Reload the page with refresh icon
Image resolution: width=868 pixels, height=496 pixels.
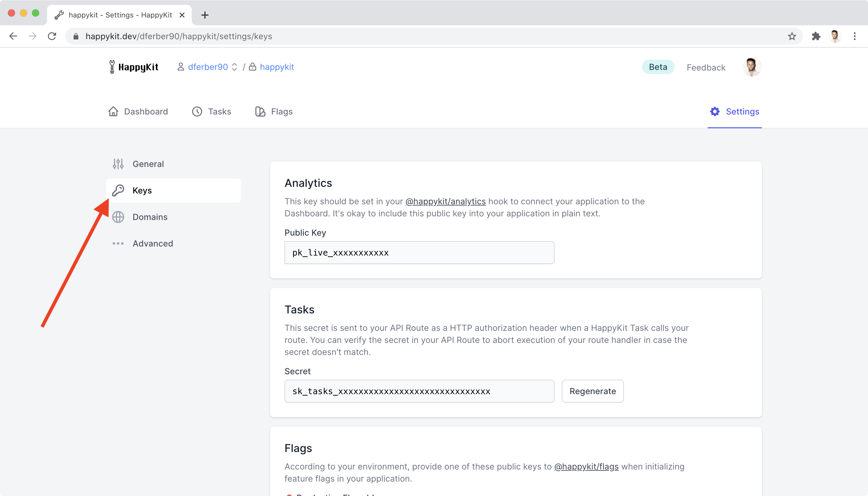pyautogui.click(x=52, y=36)
